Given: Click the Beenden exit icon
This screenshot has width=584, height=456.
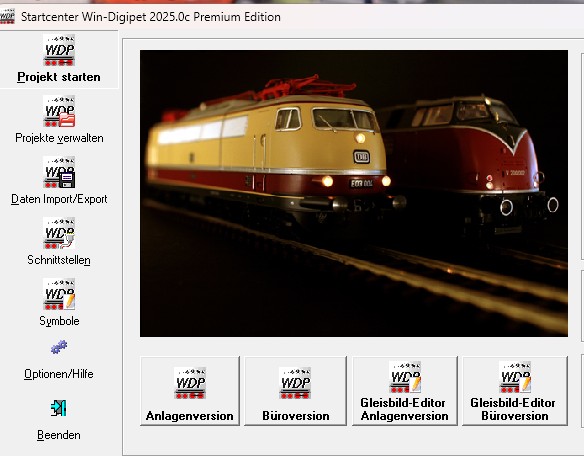Looking at the screenshot, I should point(59,408).
